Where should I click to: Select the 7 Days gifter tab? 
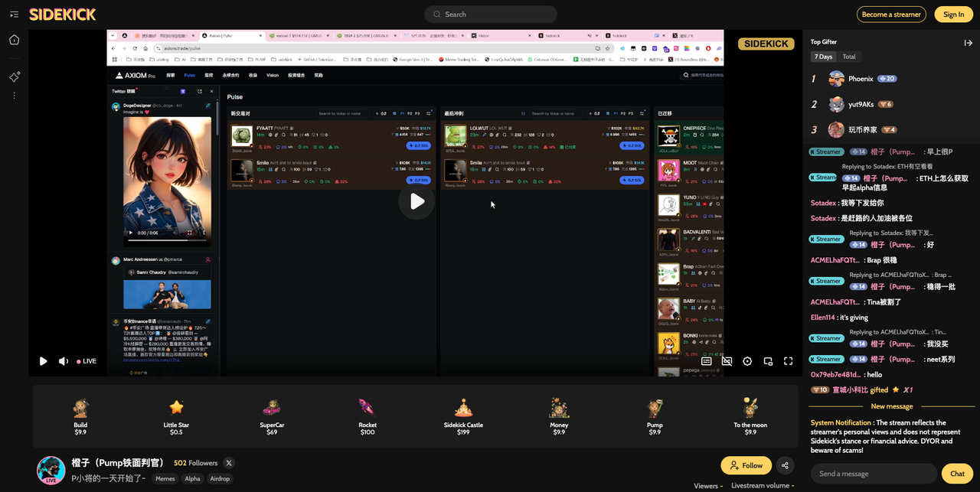point(824,57)
